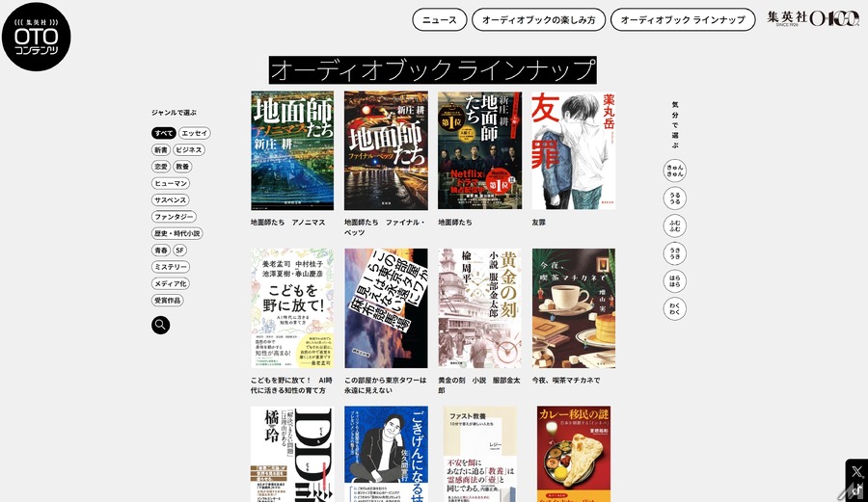Click the Shueisha OTO Contents round logo
The height and width of the screenshot is (502, 868).
point(37,37)
